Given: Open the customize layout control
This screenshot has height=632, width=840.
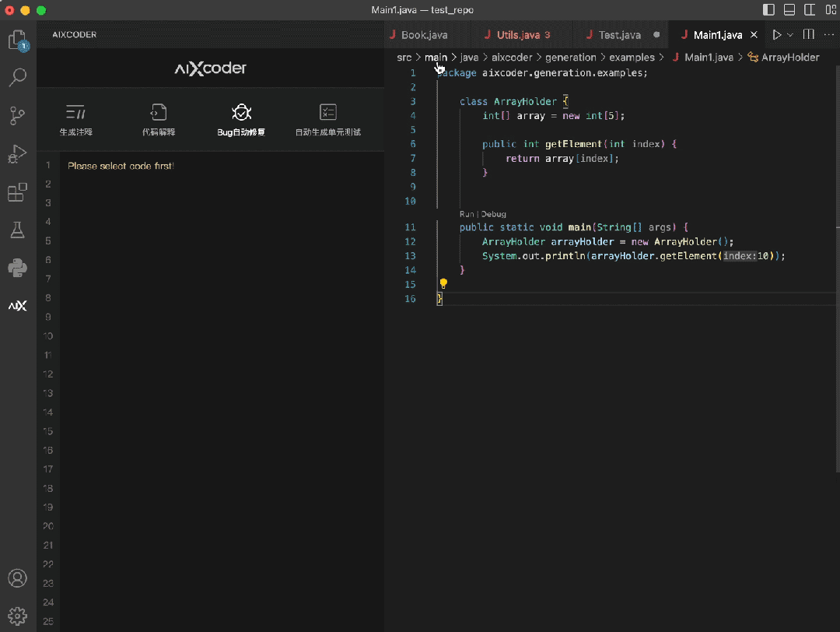Looking at the screenshot, I should 831,9.
